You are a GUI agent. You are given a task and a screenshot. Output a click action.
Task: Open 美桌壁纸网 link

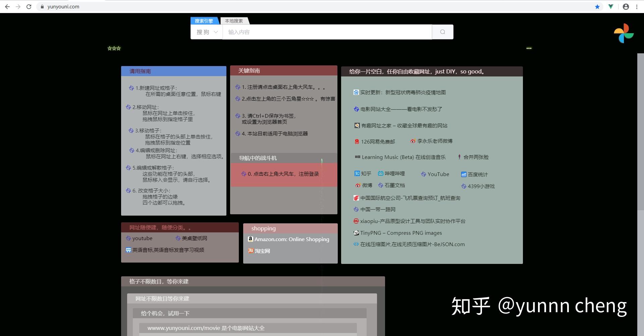(191, 238)
